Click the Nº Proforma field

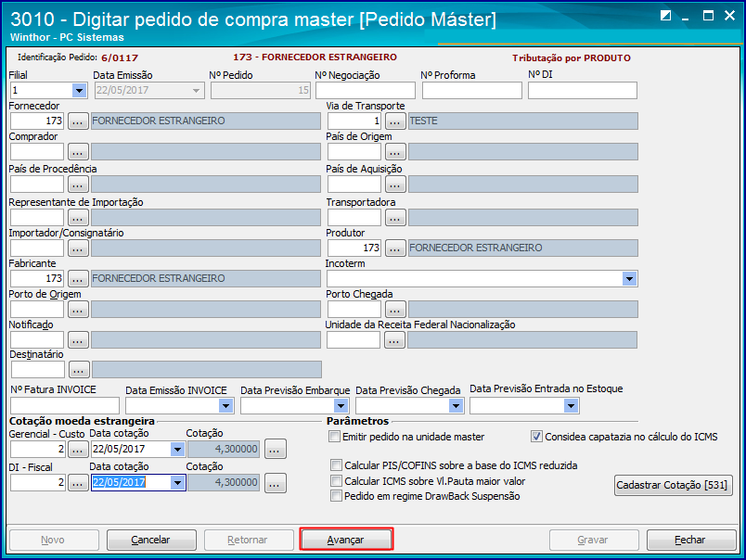[472, 90]
